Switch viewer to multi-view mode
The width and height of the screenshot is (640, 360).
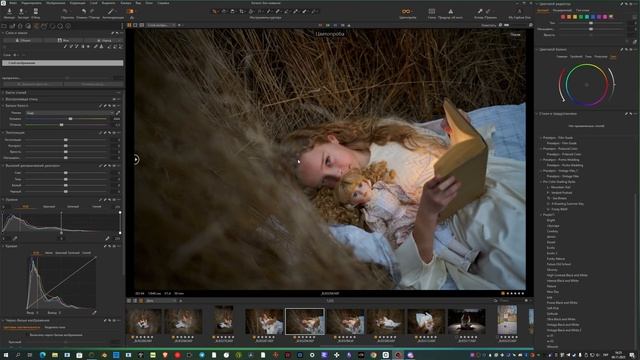(x=129, y=25)
